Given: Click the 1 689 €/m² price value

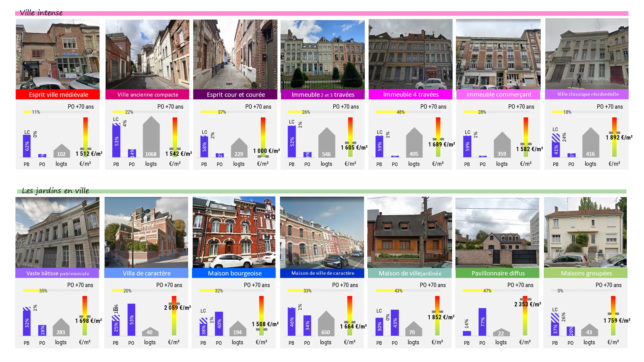Looking at the screenshot, I should [x=441, y=145].
